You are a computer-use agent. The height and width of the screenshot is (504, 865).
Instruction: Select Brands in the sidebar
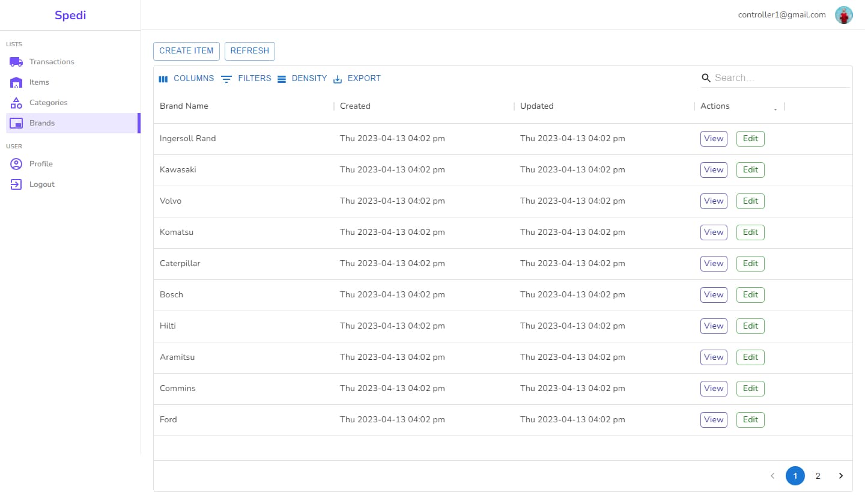pyautogui.click(x=72, y=123)
